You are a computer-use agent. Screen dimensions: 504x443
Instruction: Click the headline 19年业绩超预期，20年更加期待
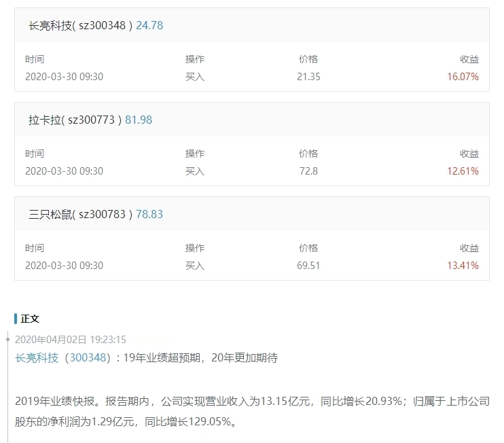pyautogui.click(x=200, y=357)
